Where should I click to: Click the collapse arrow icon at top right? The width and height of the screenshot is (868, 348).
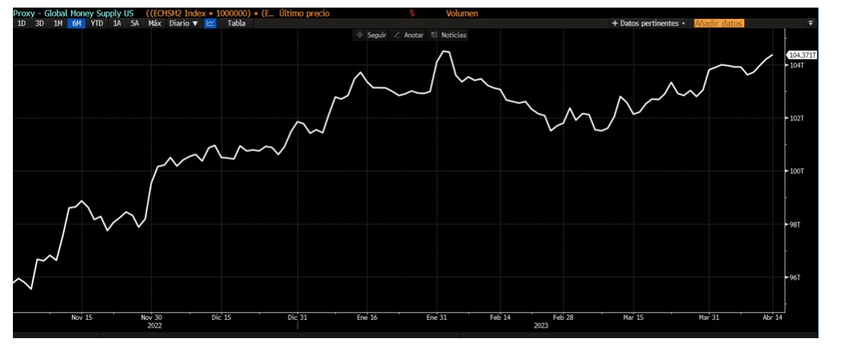810,24
